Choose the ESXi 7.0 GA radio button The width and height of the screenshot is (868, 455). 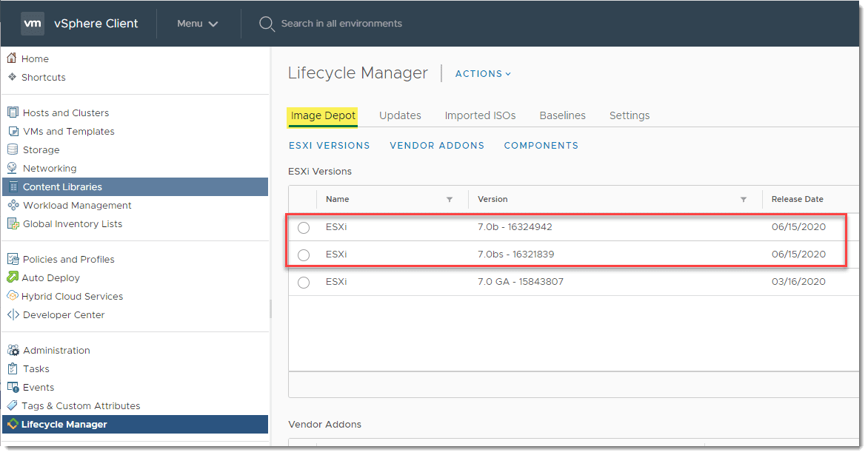tap(304, 283)
